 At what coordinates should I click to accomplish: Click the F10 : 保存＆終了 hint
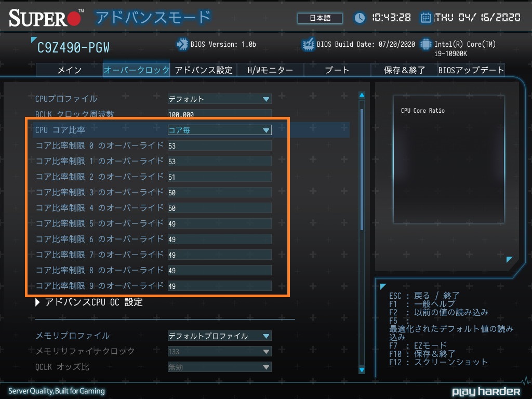coord(422,354)
